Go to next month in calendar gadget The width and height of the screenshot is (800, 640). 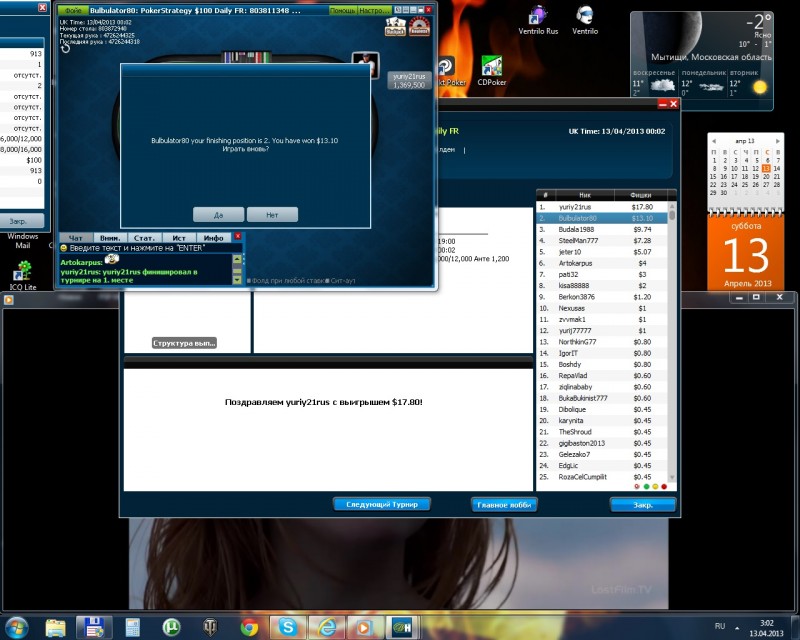pyautogui.click(x=776, y=142)
